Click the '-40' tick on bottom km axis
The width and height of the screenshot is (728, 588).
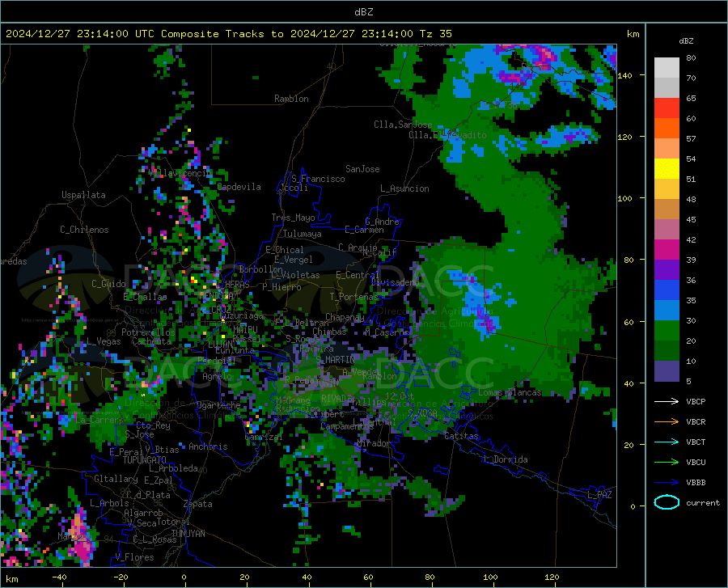click(59, 577)
